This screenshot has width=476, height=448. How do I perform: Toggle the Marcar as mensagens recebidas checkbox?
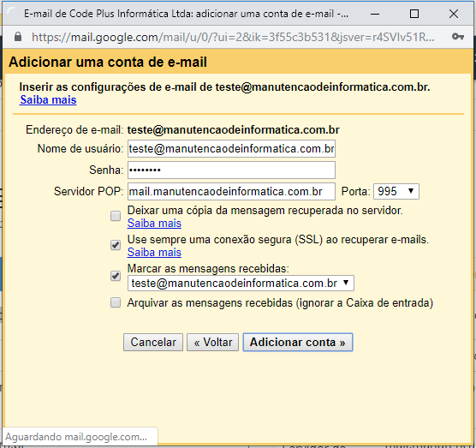coord(116,276)
